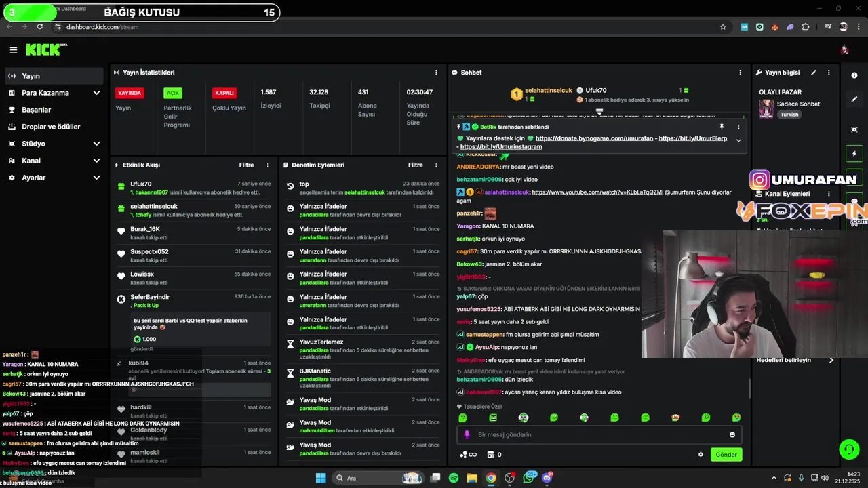
Task: Click the YavuzTerlemez moderation entry
Action: point(363,350)
